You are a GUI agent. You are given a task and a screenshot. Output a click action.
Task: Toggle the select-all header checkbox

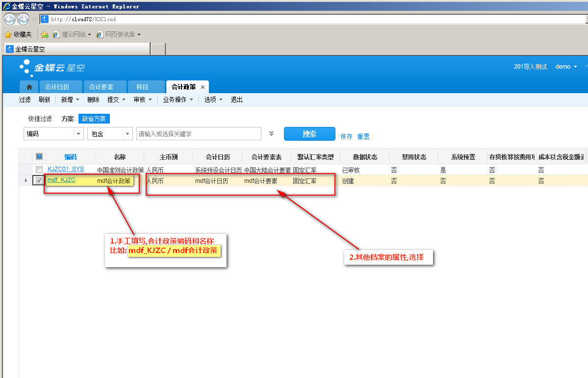(39, 156)
